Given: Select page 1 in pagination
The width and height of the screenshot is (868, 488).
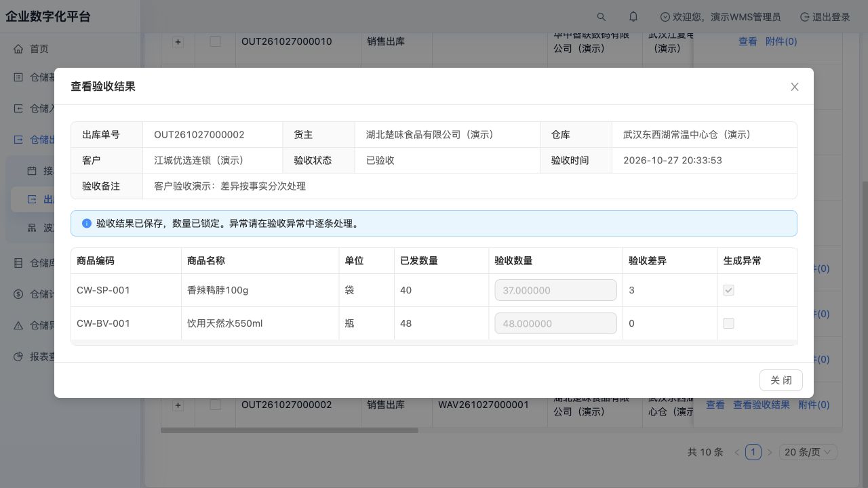Looking at the screenshot, I should click(x=753, y=452).
